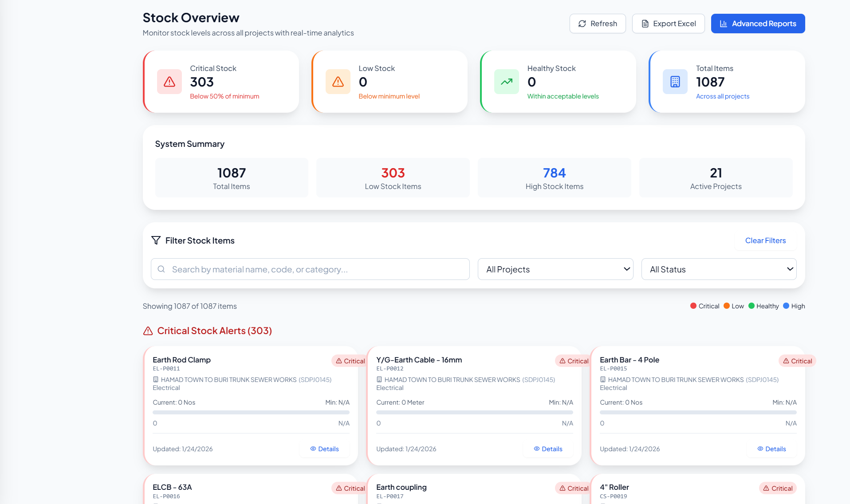Click Critical badge on 4" Roller card

(x=778, y=488)
